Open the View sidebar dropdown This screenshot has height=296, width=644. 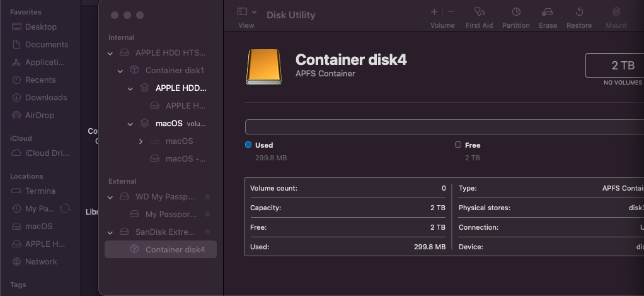(x=246, y=12)
